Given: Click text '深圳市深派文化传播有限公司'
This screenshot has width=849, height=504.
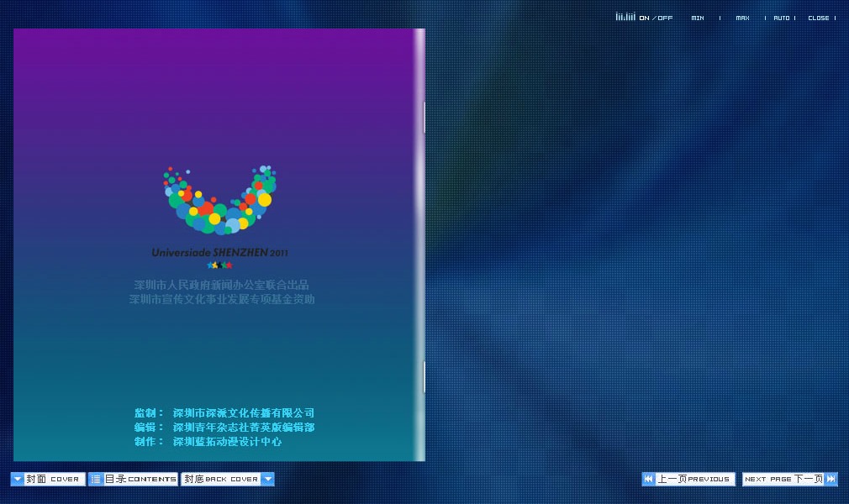Looking at the screenshot, I should (x=244, y=413).
